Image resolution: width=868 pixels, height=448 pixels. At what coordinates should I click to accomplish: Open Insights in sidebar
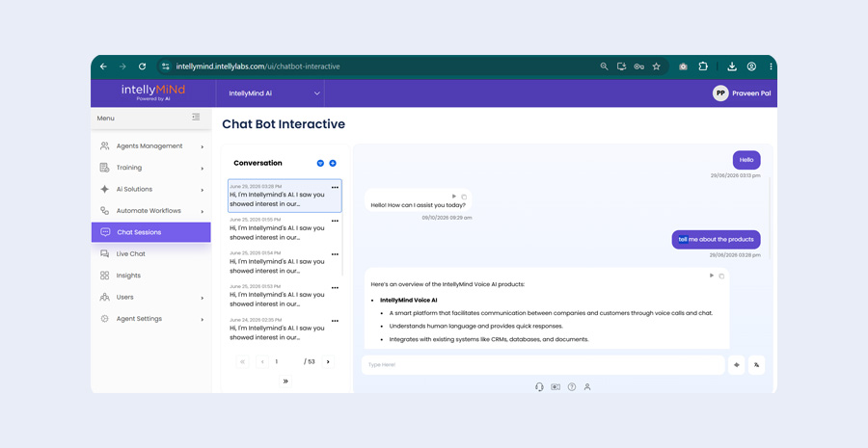click(x=151, y=276)
